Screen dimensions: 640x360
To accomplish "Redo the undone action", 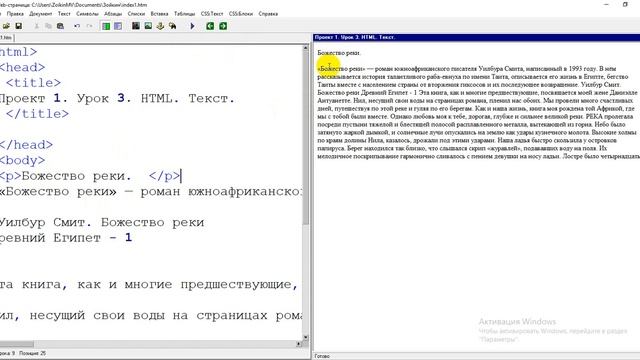I will click(x=89, y=26).
